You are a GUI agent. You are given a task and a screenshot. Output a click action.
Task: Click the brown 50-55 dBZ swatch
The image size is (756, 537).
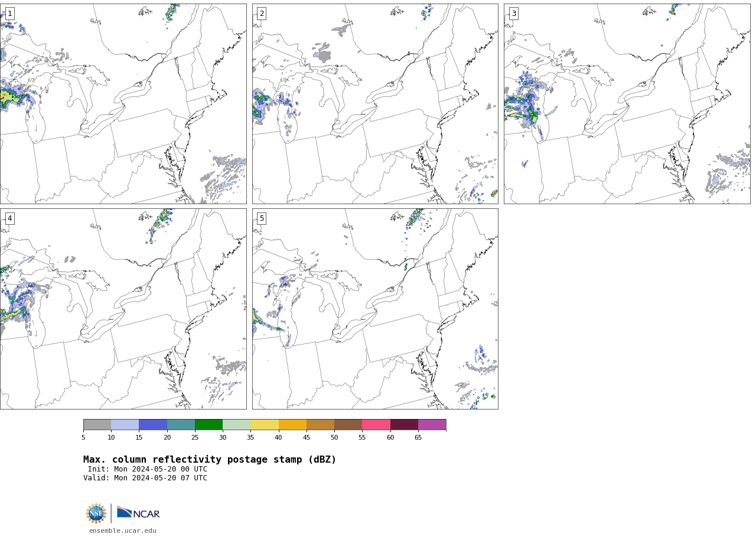(x=348, y=425)
